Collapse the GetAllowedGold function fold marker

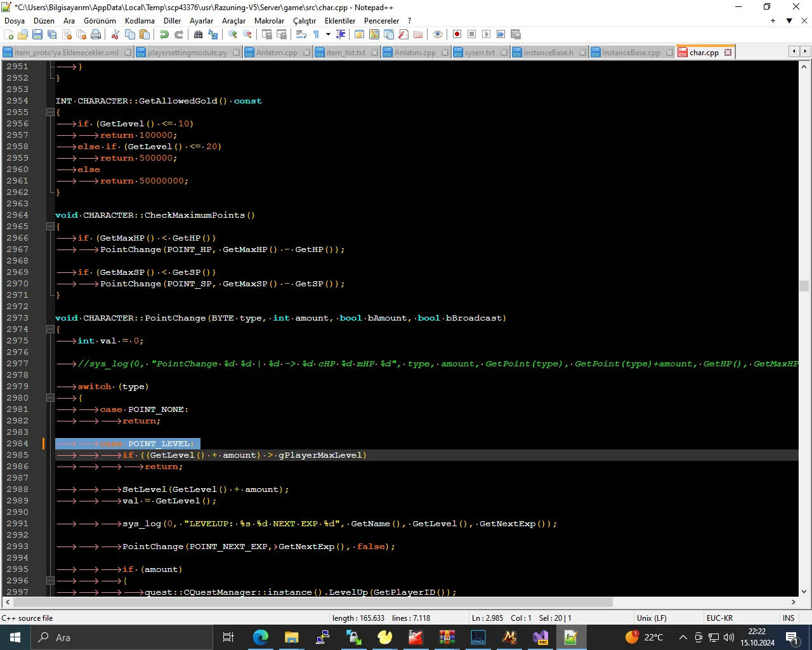point(50,112)
